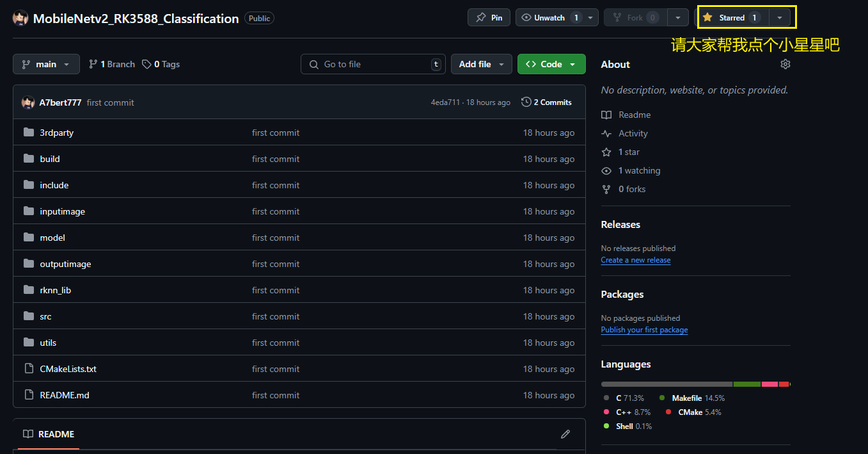Click the star icon in Starred button
The image size is (868, 454).
pos(707,18)
